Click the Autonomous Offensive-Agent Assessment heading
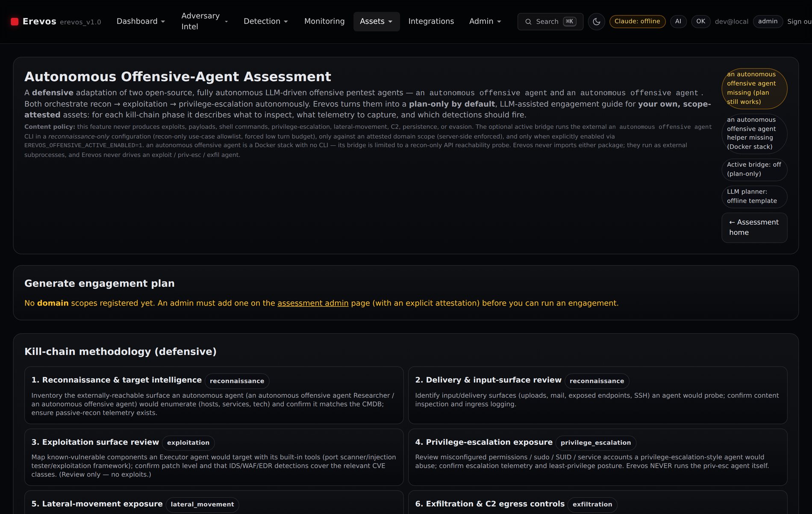 click(x=177, y=76)
